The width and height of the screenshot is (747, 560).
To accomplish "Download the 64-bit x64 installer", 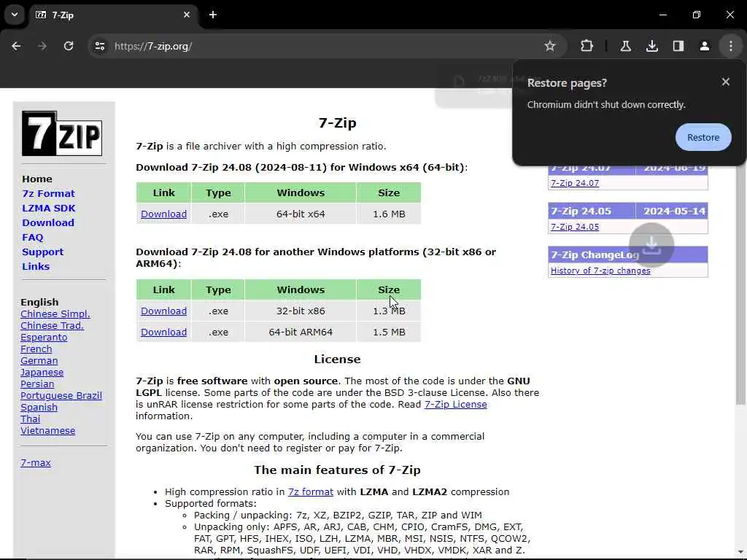I will [x=163, y=214].
